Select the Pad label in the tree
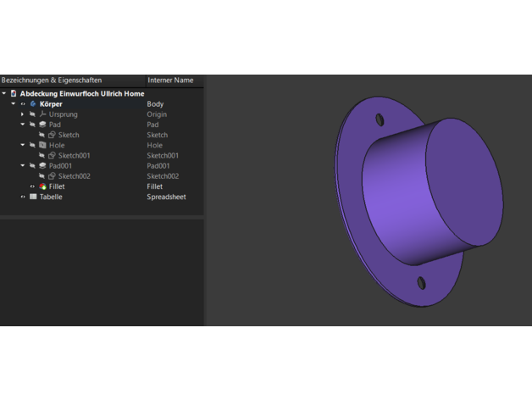Image resolution: width=532 pixels, height=400 pixels. coord(54,125)
